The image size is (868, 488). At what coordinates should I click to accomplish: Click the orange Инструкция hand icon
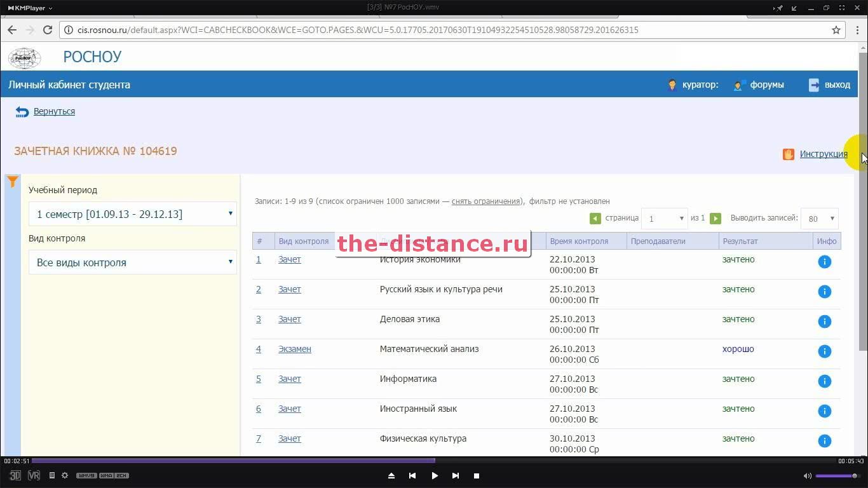tap(789, 154)
